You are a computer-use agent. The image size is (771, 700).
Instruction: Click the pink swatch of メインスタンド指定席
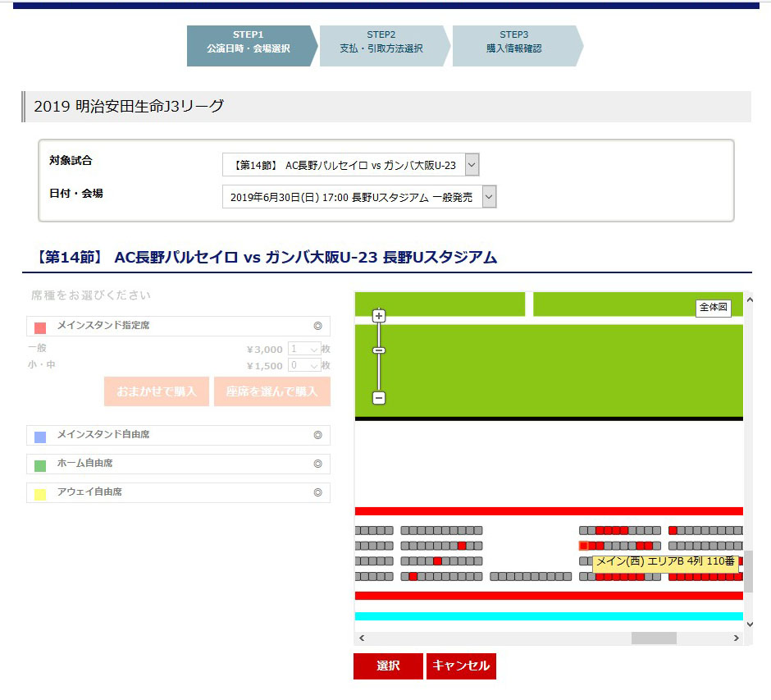click(x=40, y=327)
